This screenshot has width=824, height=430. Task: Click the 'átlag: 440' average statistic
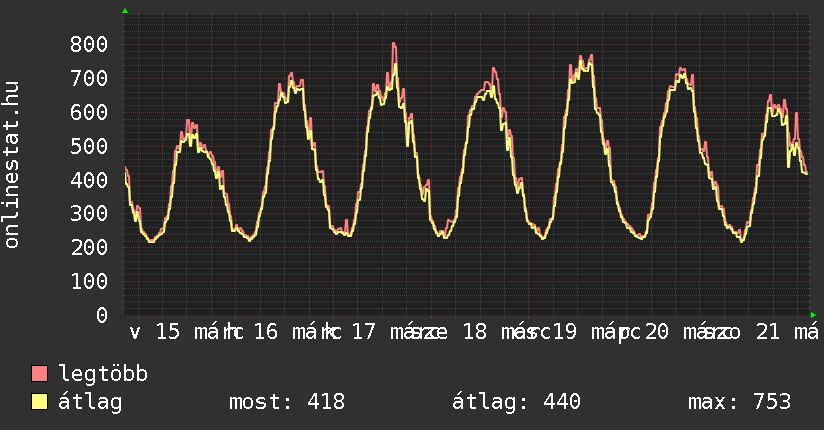516,402
